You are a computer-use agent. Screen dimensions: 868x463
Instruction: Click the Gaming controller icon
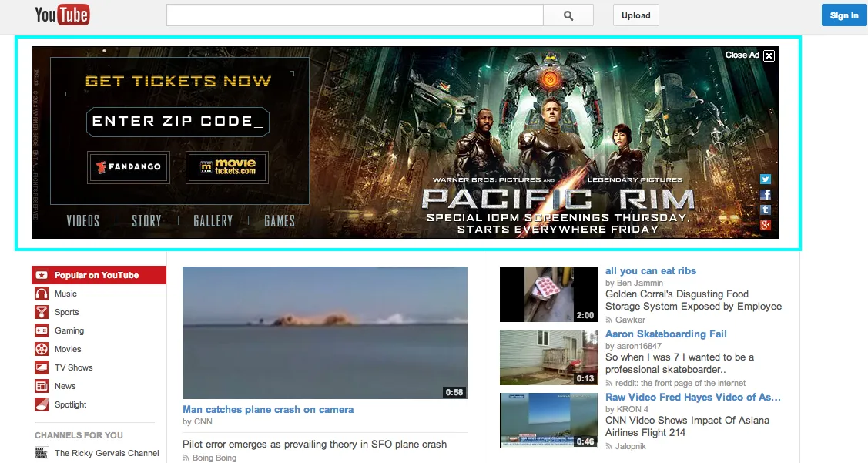pos(42,330)
